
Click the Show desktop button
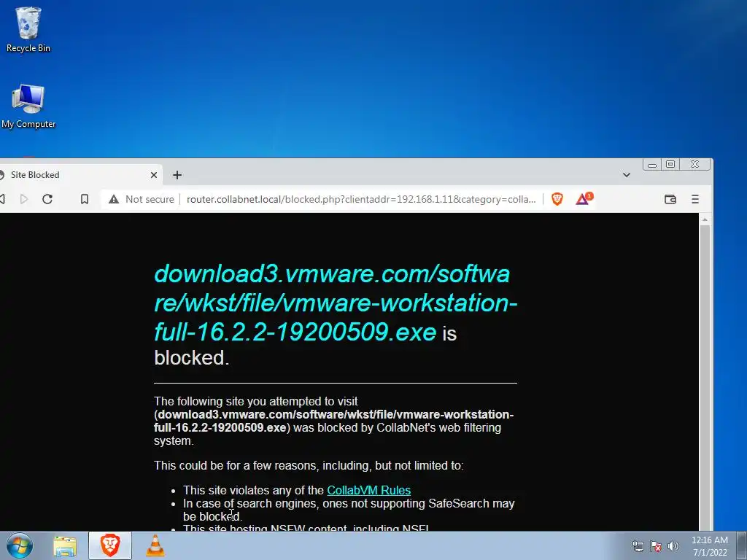click(742, 545)
